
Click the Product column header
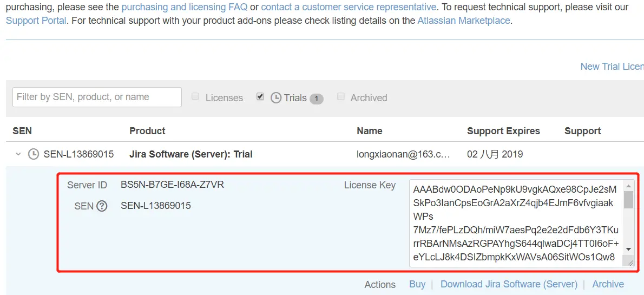pos(147,131)
